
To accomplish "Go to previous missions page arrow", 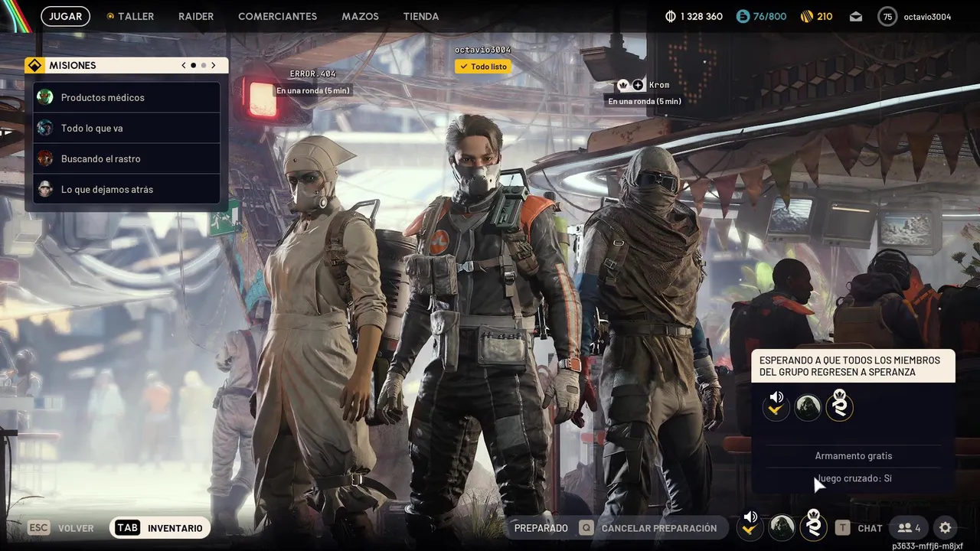I will [x=184, y=66].
